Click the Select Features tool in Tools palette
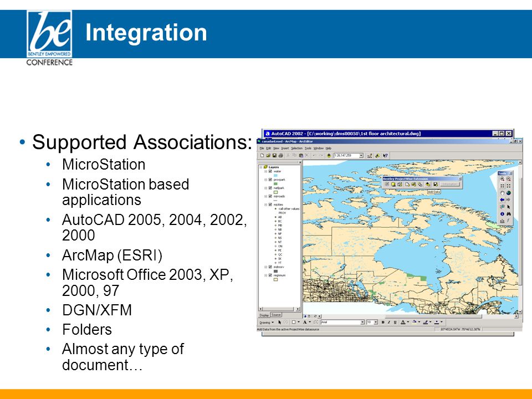 pyautogui.click(x=502, y=207)
